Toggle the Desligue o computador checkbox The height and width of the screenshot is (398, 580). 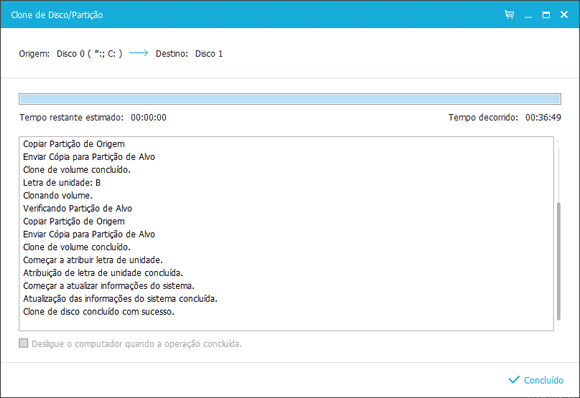23,344
